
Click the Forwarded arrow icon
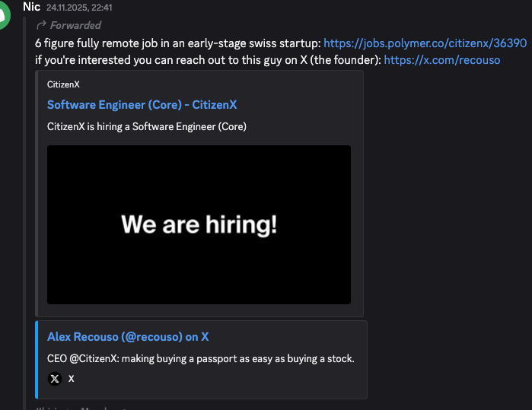pyautogui.click(x=41, y=25)
